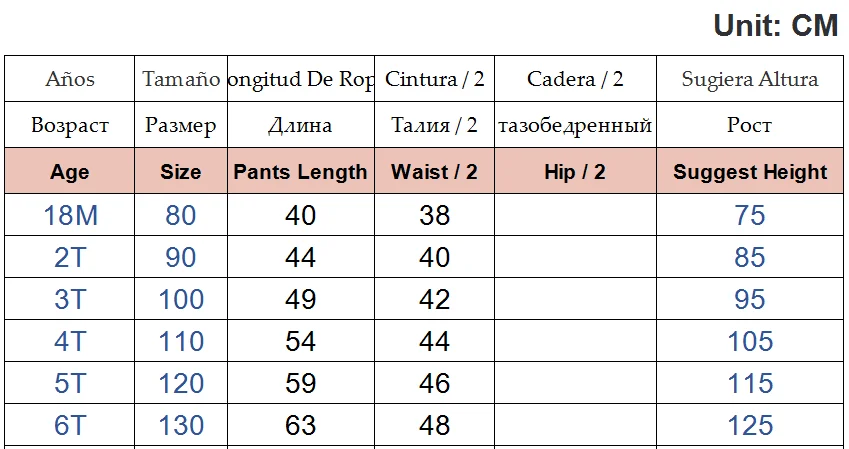The image size is (849, 449).
Task: Select the Sugiera Altura header cell
Action: click(750, 79)
